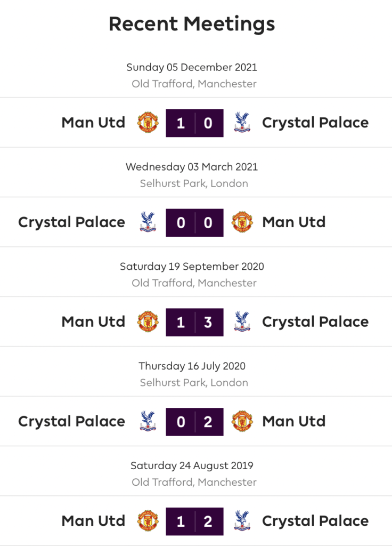The image size is (392, 546).
Task: Click the Crystal Palace crest in the August 2019 match
Action: pos(242,521)
